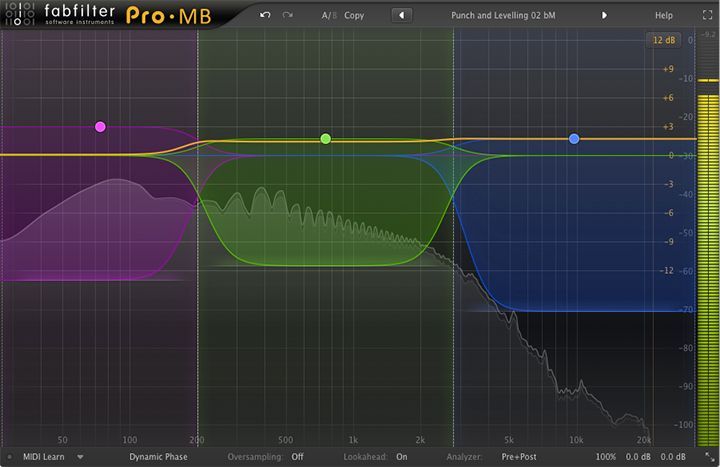Screen dimensions: 720x467
Task: Click the 200 Hz crossover divider line
Action: click(198, 236)
